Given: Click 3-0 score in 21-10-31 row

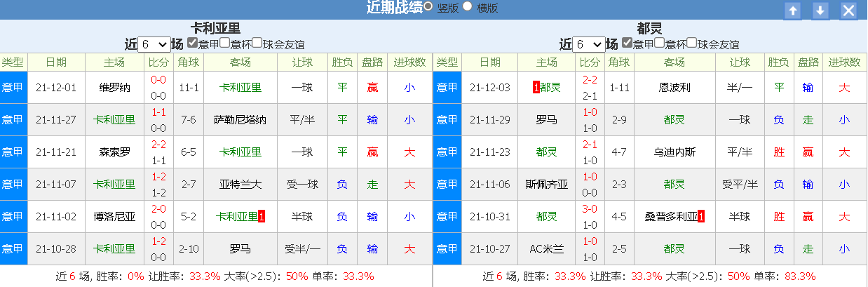Looking at the screenshot, I should (x=590, y=209).
